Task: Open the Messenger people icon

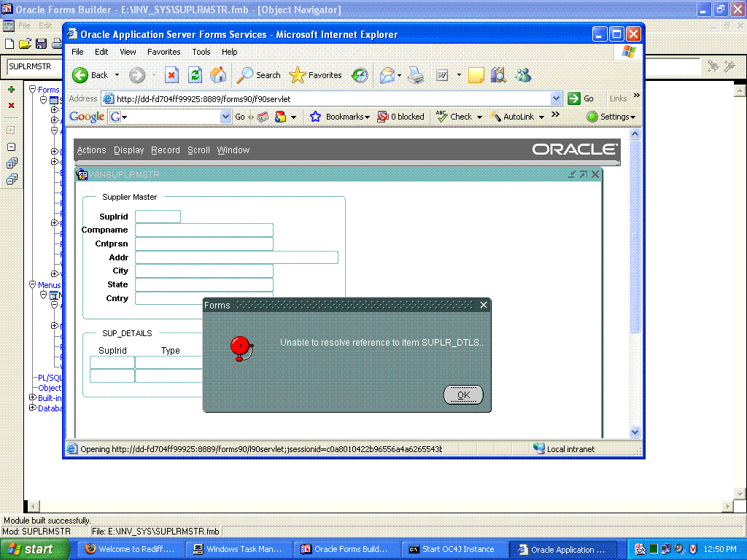Action: 523,75
